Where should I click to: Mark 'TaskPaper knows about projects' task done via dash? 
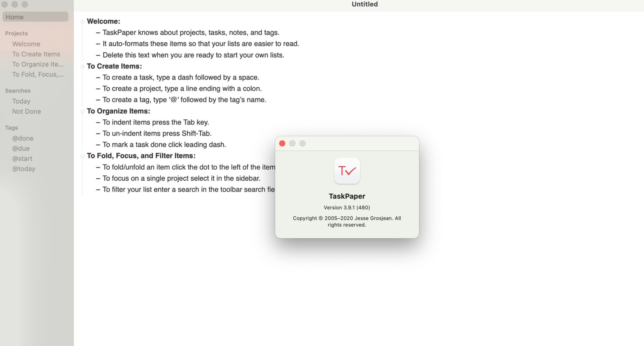(x=98, y=33)
